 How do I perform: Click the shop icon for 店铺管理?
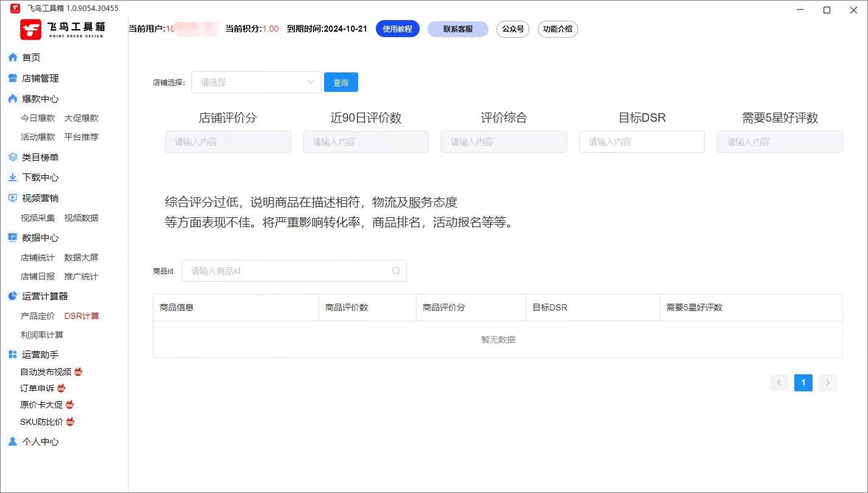[x=12, y=79]
